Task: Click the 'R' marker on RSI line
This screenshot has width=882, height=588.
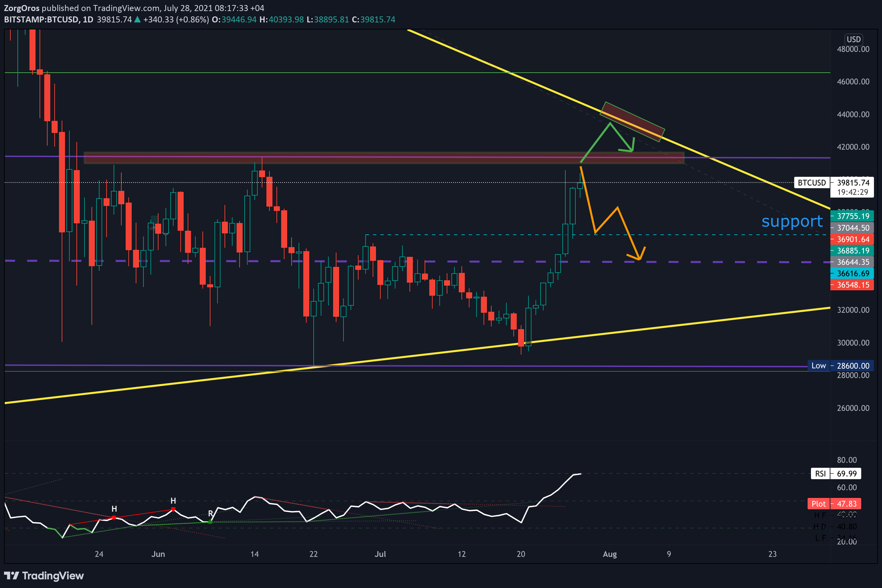Action: click(x=210, y=513)
